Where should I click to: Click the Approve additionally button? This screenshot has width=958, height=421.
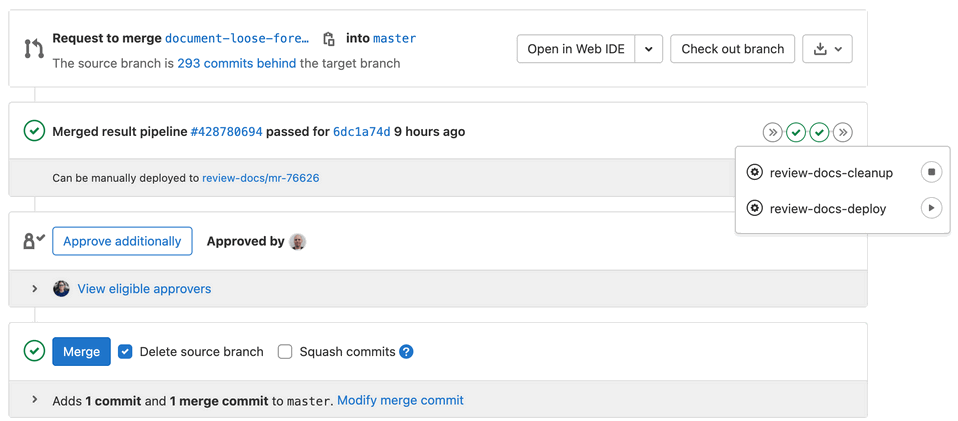[122, 241]
